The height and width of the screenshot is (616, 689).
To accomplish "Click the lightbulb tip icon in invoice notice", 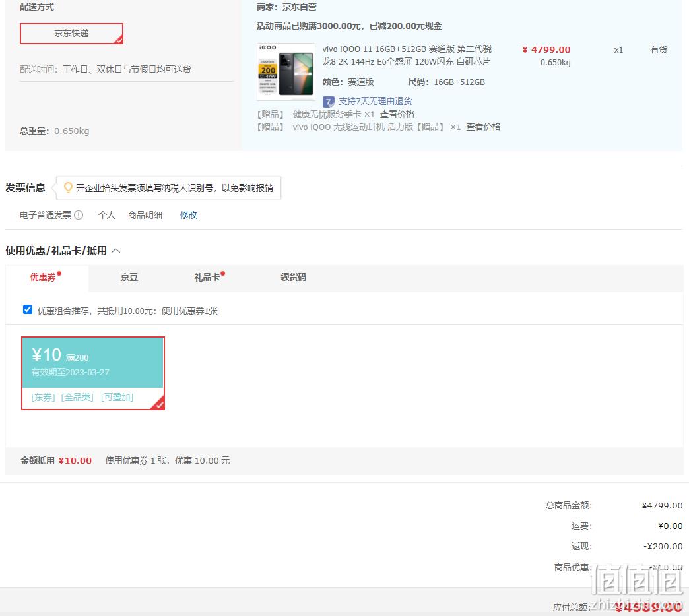I will (68, 187).
